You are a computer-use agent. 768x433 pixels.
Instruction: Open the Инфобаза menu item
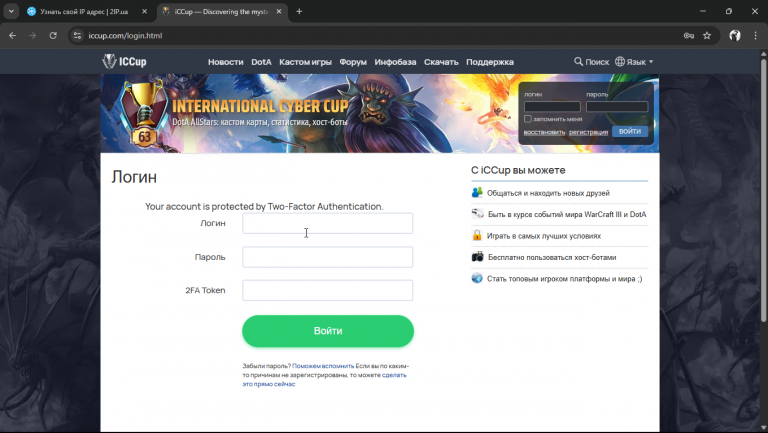395,62
